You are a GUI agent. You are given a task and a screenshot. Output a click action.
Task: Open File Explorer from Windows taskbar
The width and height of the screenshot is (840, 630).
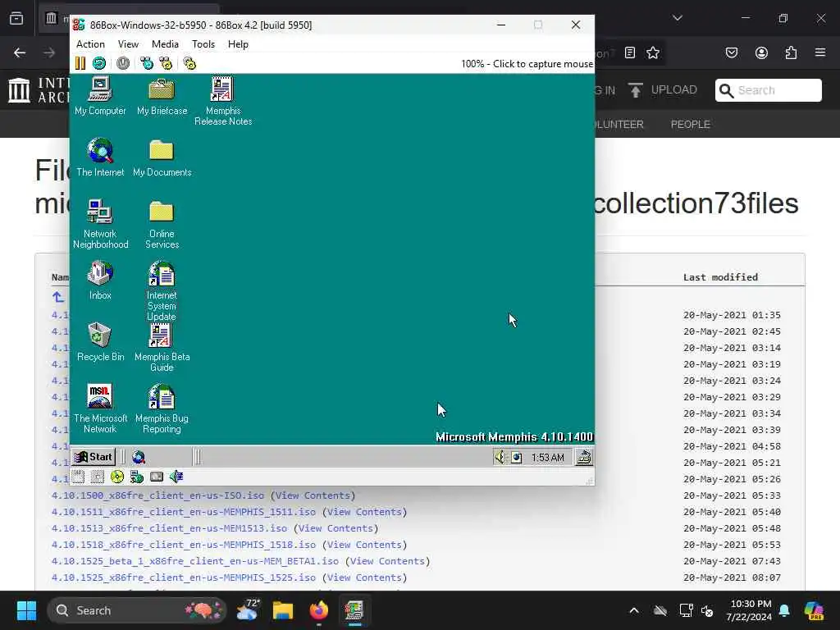coord(283,610)
